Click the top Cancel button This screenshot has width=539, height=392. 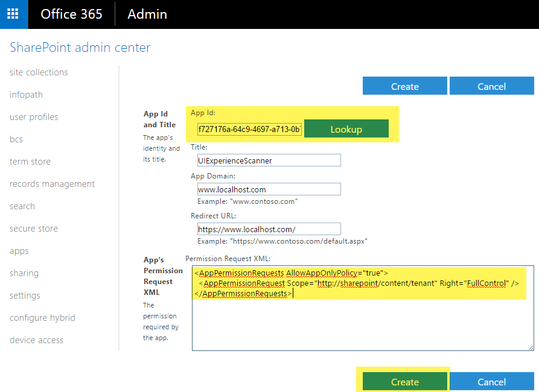[x=491, y=86]
